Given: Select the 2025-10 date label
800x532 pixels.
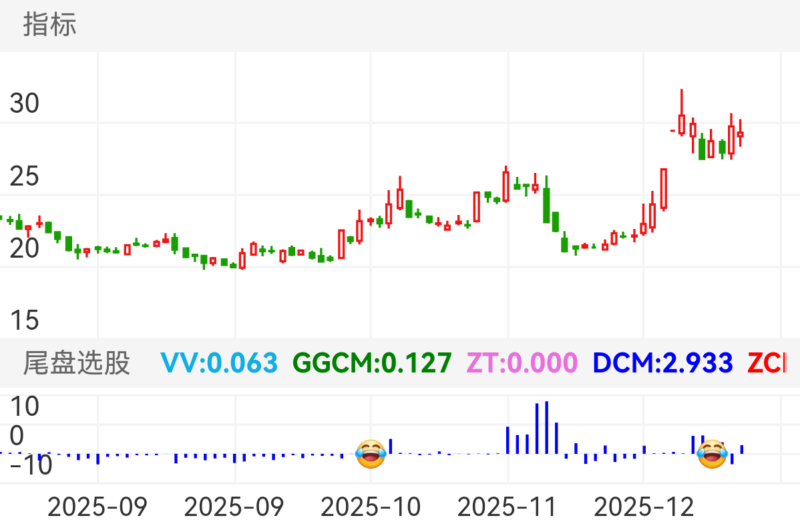Looking at the screenshot, I should (371, 507).
